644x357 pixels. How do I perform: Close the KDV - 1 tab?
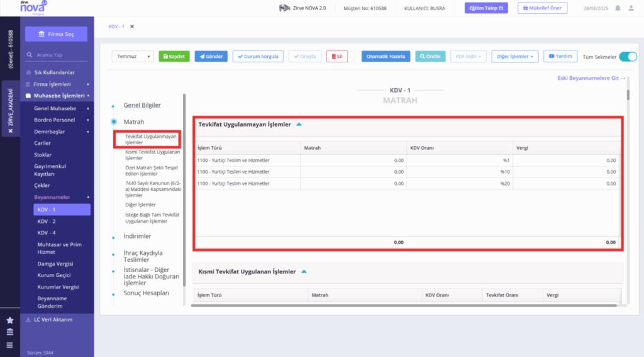coord(132,26)
